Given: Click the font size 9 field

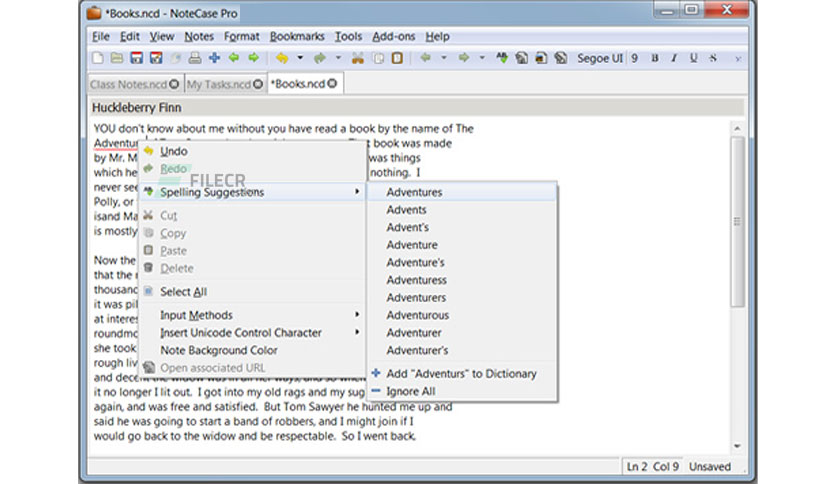Looking at the screenshot, I should click(x=634, y=58).
